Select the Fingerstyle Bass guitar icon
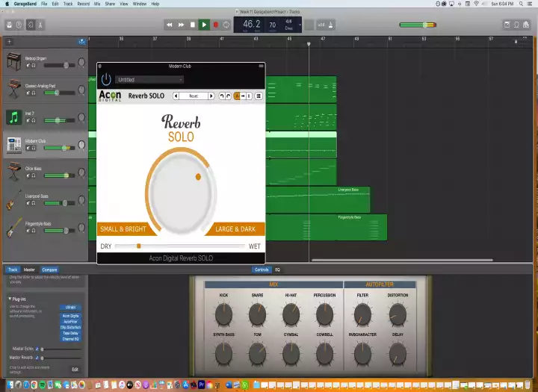The height and width of the screenshot is (392, 538). pyautogui.click(x=13, y=227)
